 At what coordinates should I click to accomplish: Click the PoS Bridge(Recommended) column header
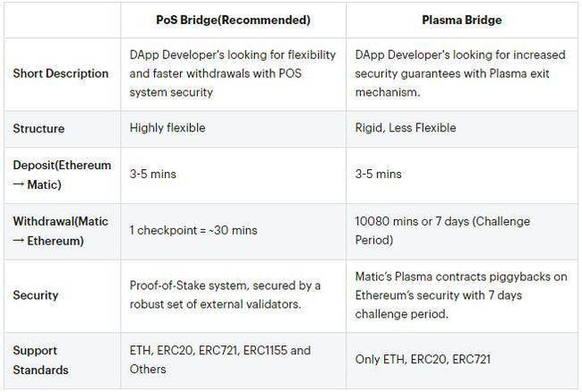tap(233, 20)
